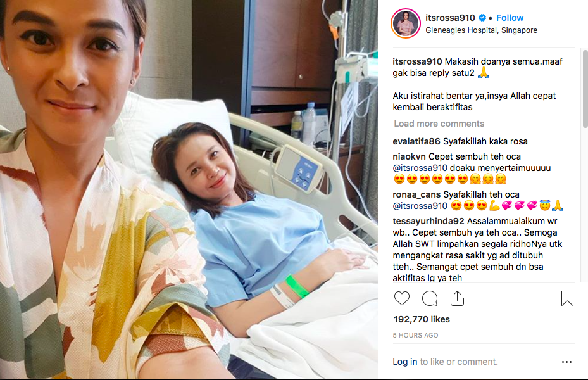This screenshot has height=380, width=588.
Task: Open comments via the speech bubble icon
Action: pos(430,298)
